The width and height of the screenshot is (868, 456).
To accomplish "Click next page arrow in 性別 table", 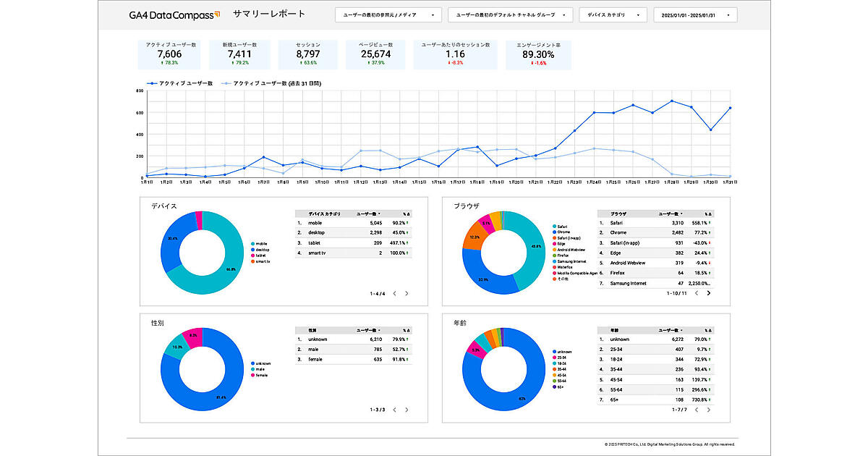I will 407,410.
